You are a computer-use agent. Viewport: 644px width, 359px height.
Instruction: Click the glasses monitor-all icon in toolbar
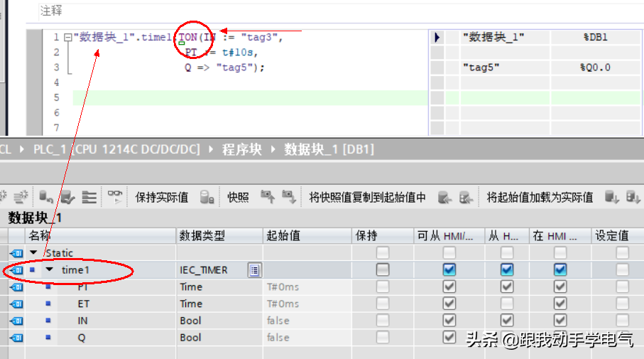click(x=114, y=197)
